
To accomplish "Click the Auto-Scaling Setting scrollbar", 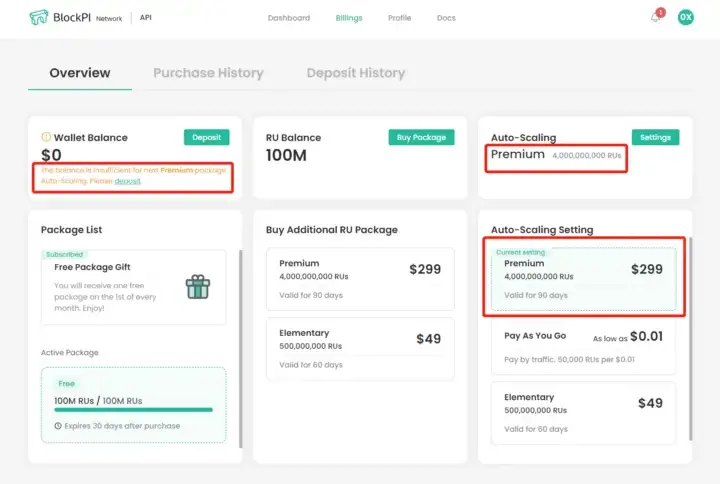I will pos(691,339).
